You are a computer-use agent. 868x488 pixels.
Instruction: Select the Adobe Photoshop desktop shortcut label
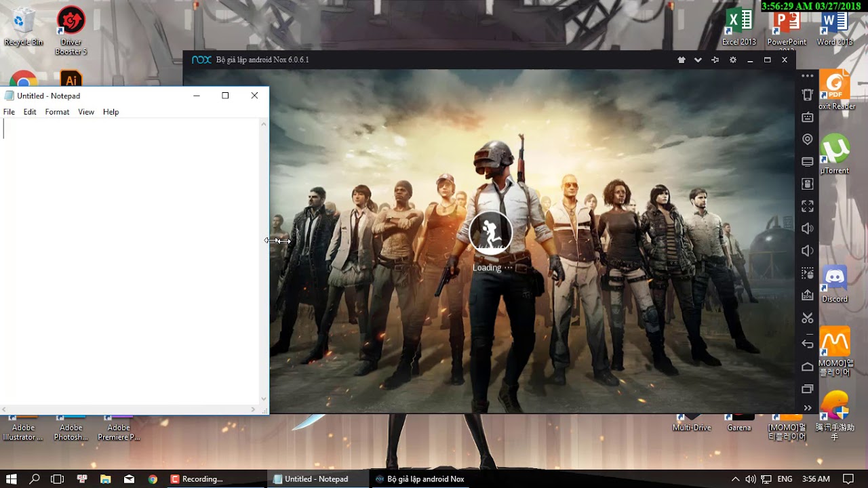click(x=71, y=432)
